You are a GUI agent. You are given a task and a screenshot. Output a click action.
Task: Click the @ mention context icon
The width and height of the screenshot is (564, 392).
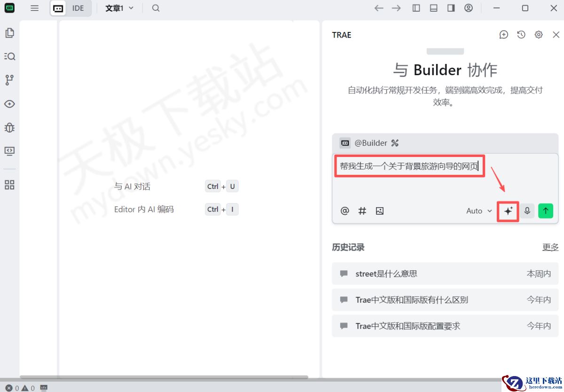(345, 211)
